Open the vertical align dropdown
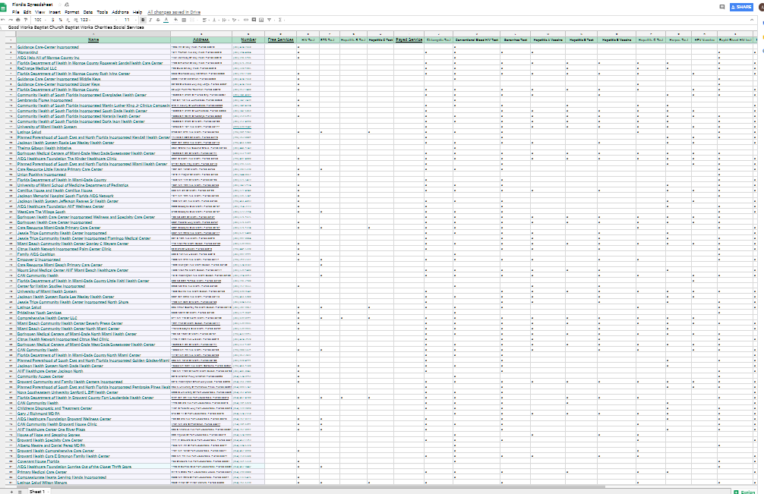The height and width of the screenshot is (494, 764). [x=215, y=20]
